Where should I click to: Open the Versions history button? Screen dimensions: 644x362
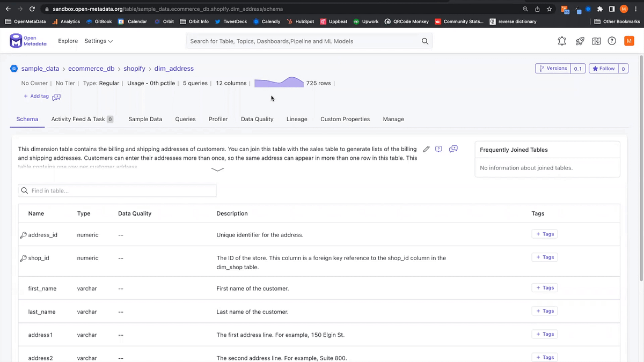tap(553, 68)
